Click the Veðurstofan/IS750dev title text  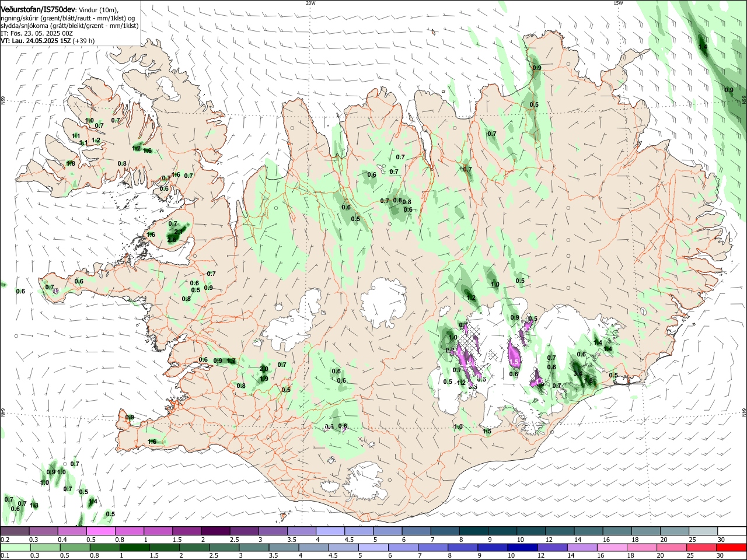[38, 10]
